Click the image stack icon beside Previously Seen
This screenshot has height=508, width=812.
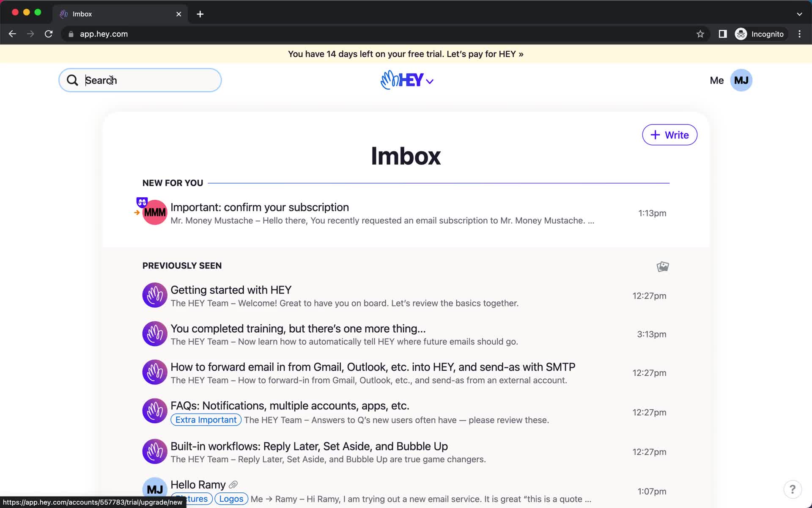[663, 266]
